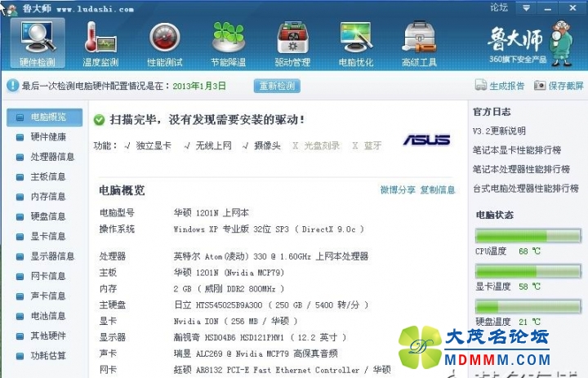The width and height of the screenshot is (588, 378).
Task: Click the 硬盘温度 progress bar
Action: pos(528,307)
